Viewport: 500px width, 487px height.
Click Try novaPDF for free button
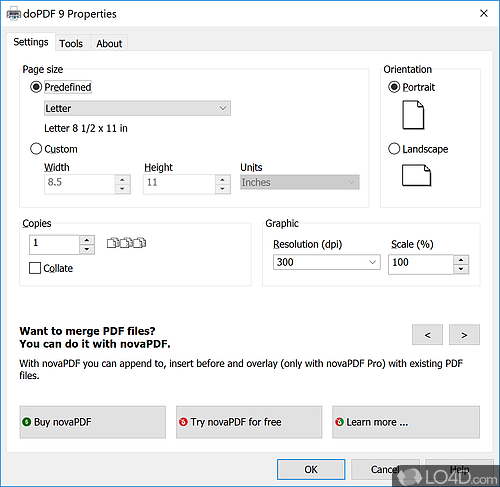point(249,422)
